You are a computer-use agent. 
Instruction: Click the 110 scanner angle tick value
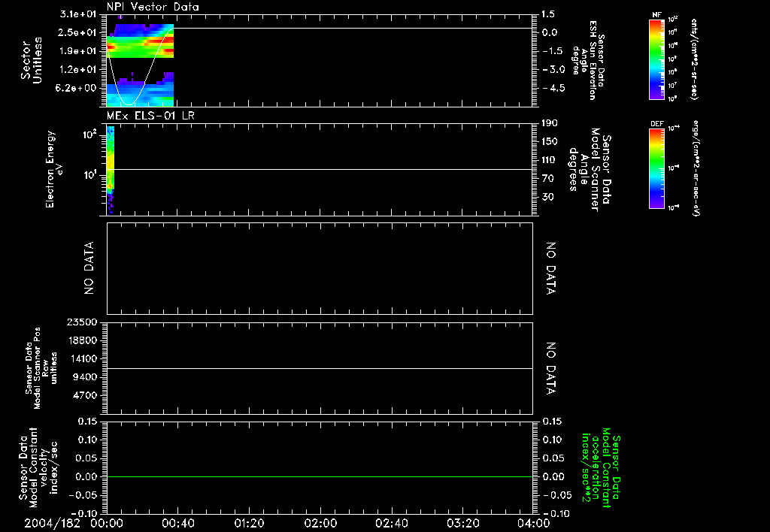pos(550,160)
